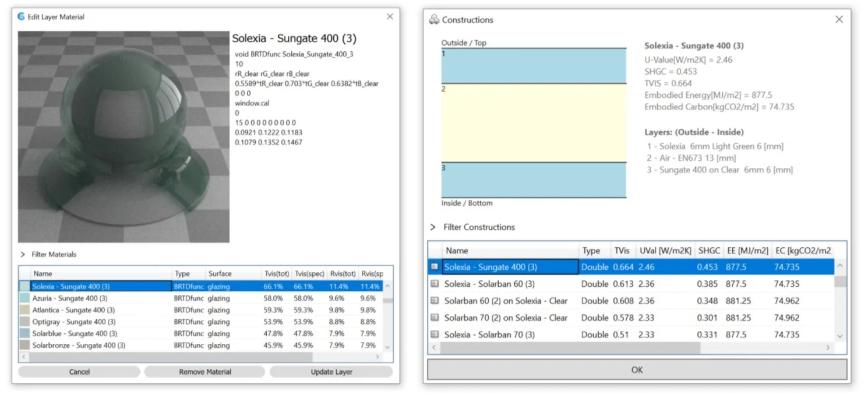Sort materials by Name column header

[101, 273]
